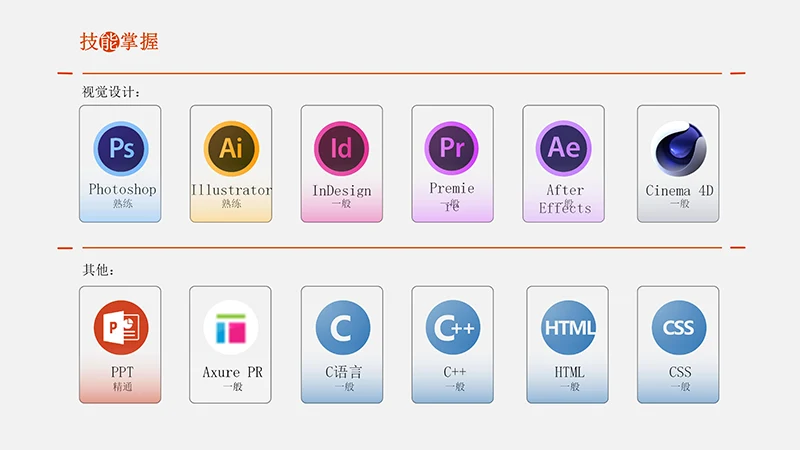The height and width of the screenshot is (450, 800).
Task: Click the C language circle icon
Action: tap(342, 328)
